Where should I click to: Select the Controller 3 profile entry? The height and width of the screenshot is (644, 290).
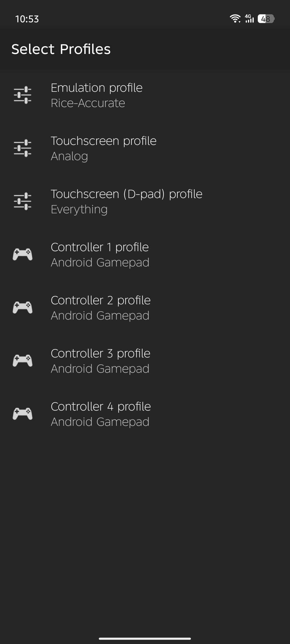pos(145,361)
